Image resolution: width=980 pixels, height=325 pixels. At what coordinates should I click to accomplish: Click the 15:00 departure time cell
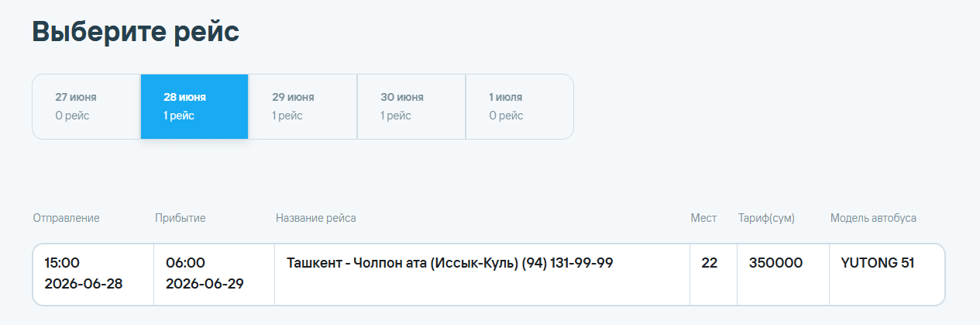(93, 275)
